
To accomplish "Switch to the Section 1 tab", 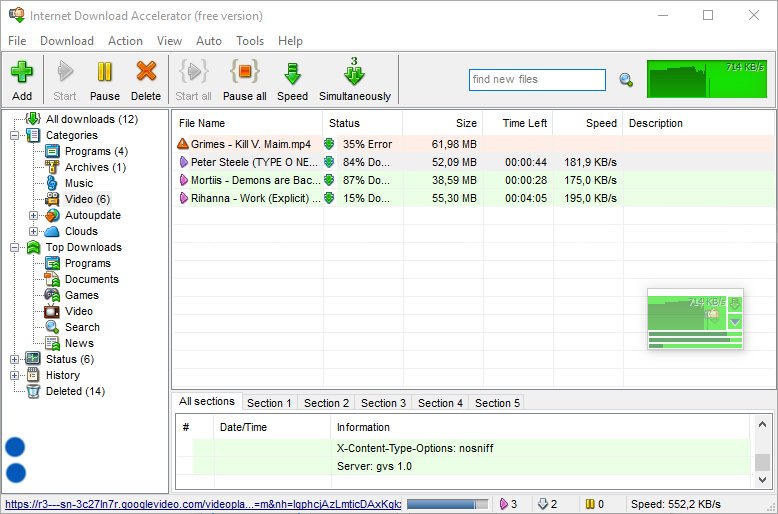I will 269,403.
